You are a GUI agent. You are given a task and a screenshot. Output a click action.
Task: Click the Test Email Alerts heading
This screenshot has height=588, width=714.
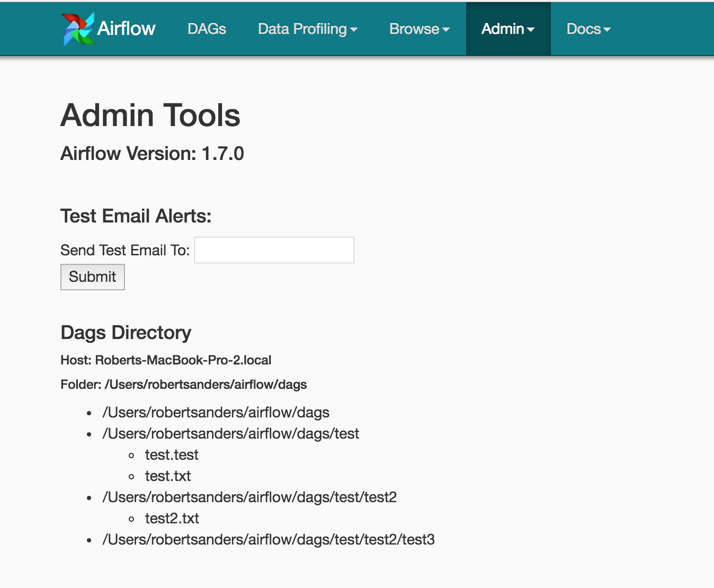tap(136, 216)
